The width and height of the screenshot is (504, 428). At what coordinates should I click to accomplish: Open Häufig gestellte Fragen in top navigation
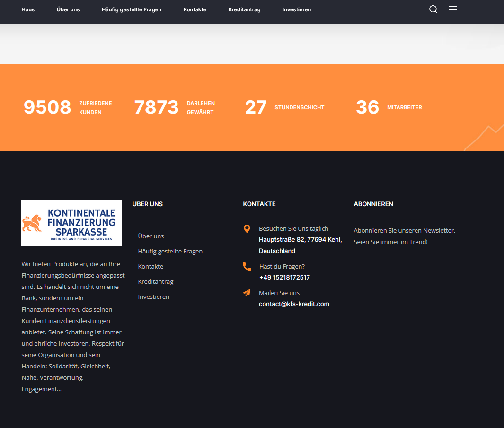(x=132, y=9)
